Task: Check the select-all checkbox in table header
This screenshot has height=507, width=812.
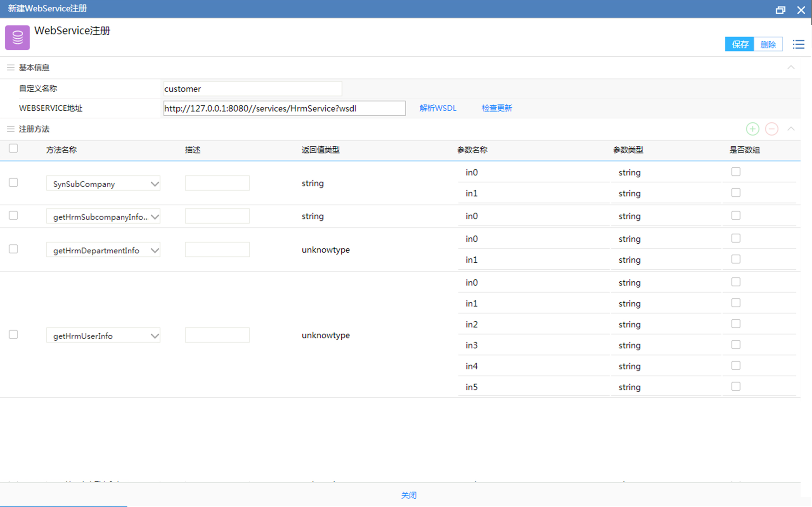Action: pos(13,148)
